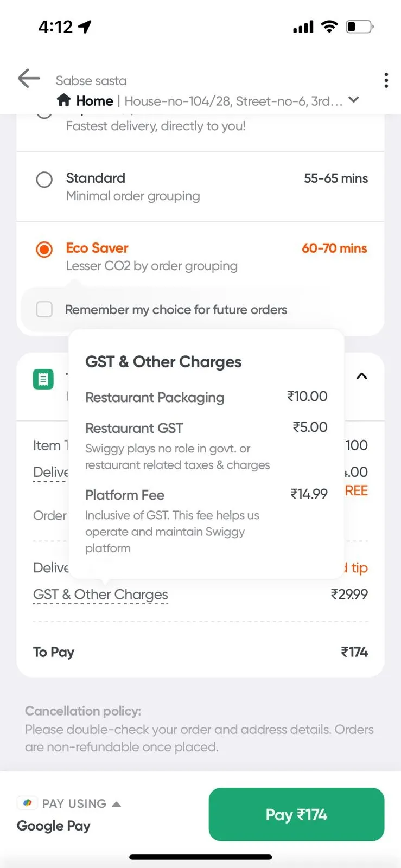The image size is (401, 868).
Task: Tap the Pay ₹174 button
Action: click(296, 814)
